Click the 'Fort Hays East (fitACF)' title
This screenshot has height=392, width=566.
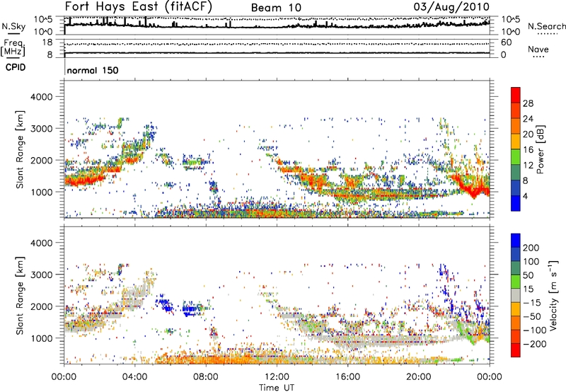[138, 7]
